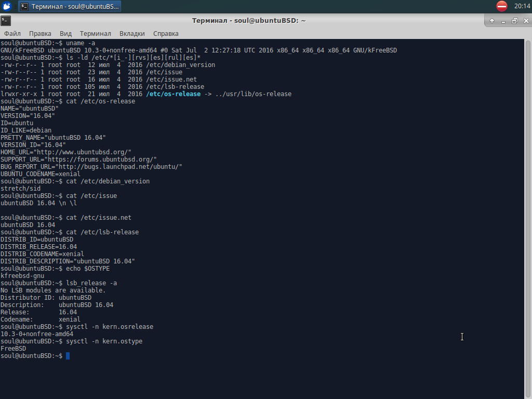
Task: Click the cat /etc/issue.net command
Action: click(99, 218)
